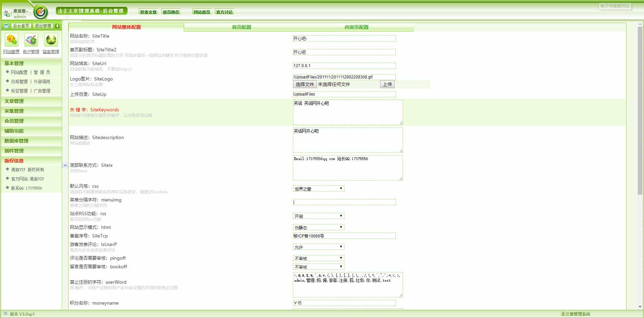The width and height of the screenshot is (644, 318).
Task: Click into the SiteKeywords textarea
Action: click(x=348, y=112)
